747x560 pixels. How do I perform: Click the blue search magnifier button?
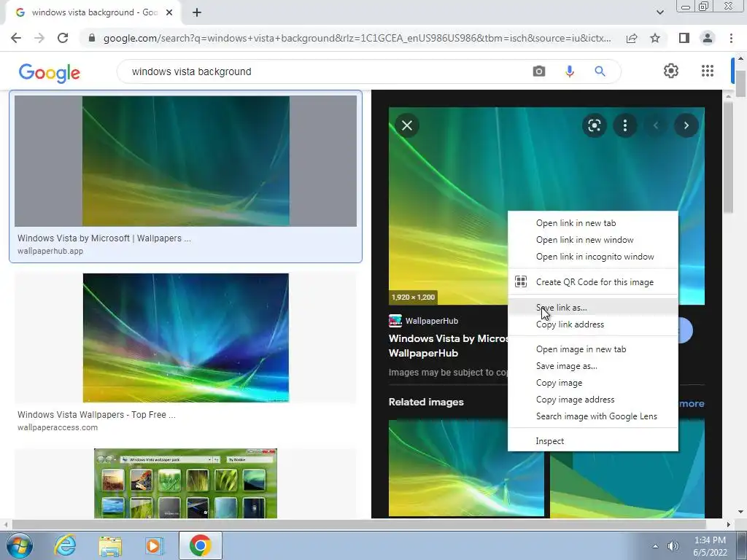600,71
